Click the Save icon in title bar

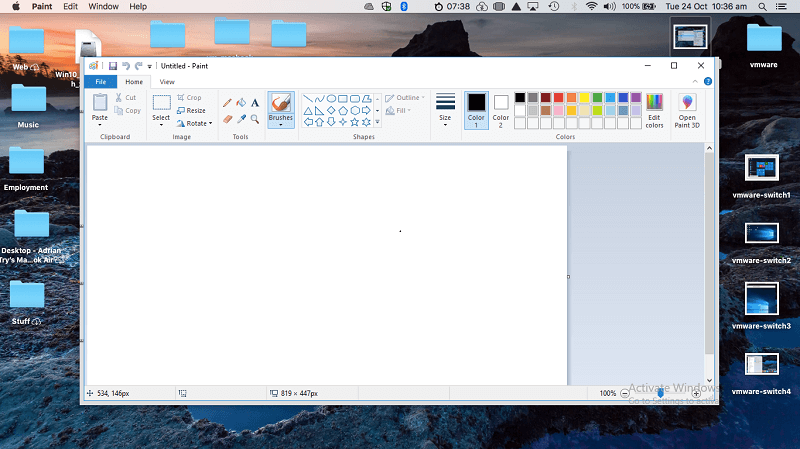[x=113, y=66]
